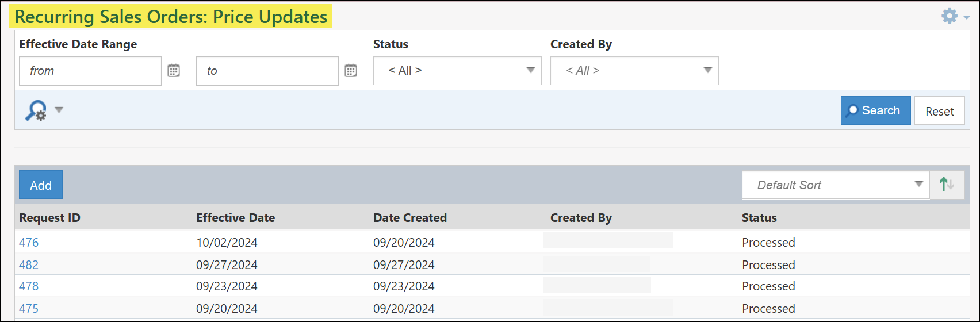This screenshot has height=322, width=980.
Task: Select the effective date 10/02/2024 cell
Action: point(227,243)
